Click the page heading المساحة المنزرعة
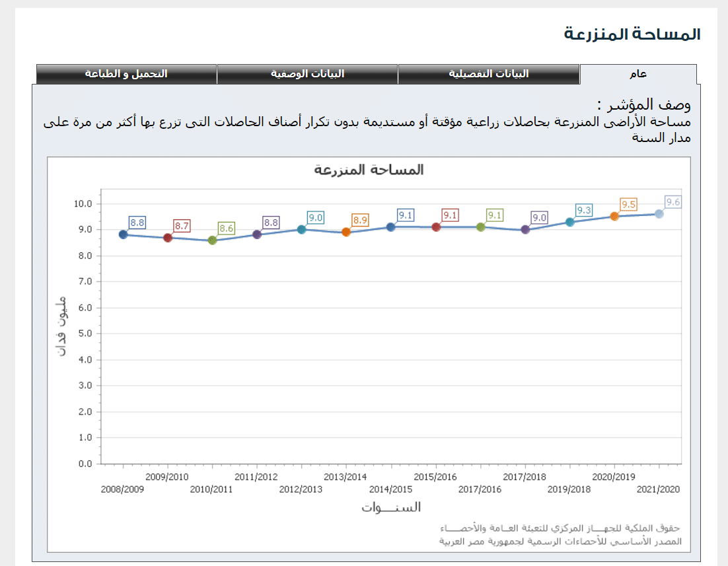 tap(632, 34)
